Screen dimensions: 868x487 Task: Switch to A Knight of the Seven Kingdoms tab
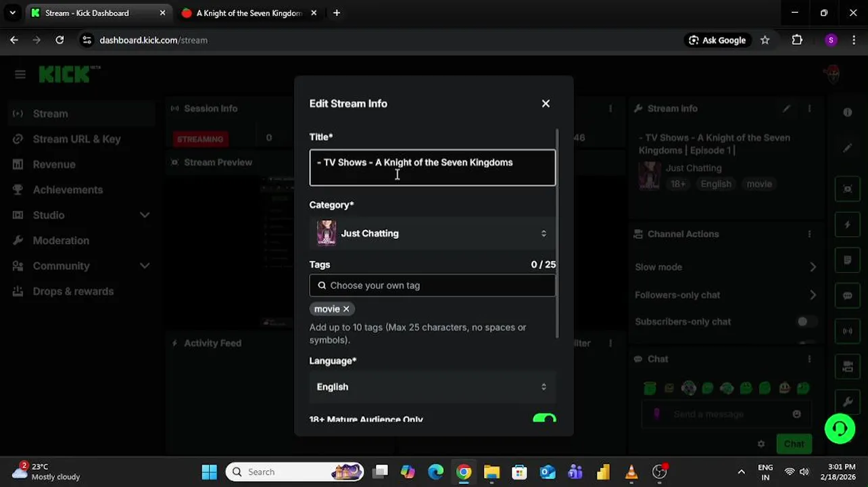click(250, 13)
